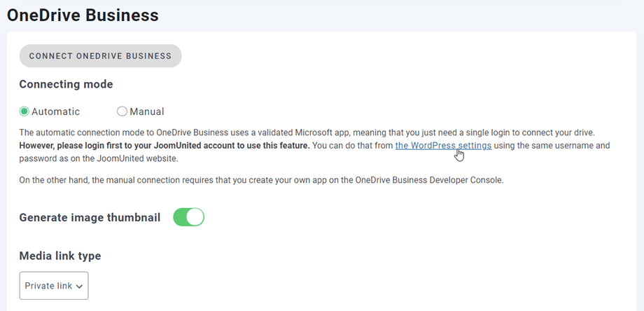This screenshot has width=644, height=311.
Task: Click the "Manual" label text
Action: click(147, 111)
